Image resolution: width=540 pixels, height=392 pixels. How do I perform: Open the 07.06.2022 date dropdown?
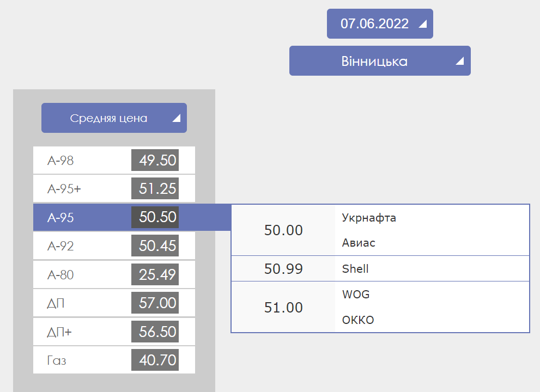tap(374, 24)
